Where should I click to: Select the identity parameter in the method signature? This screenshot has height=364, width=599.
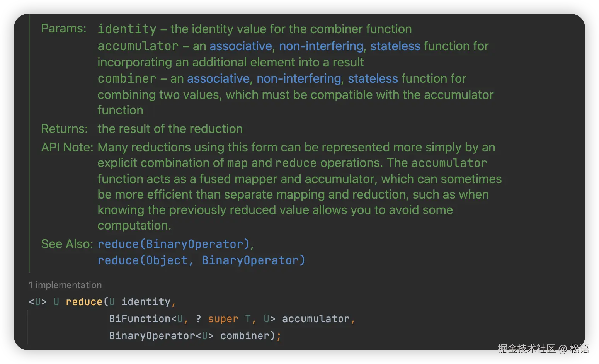point(146,302)
